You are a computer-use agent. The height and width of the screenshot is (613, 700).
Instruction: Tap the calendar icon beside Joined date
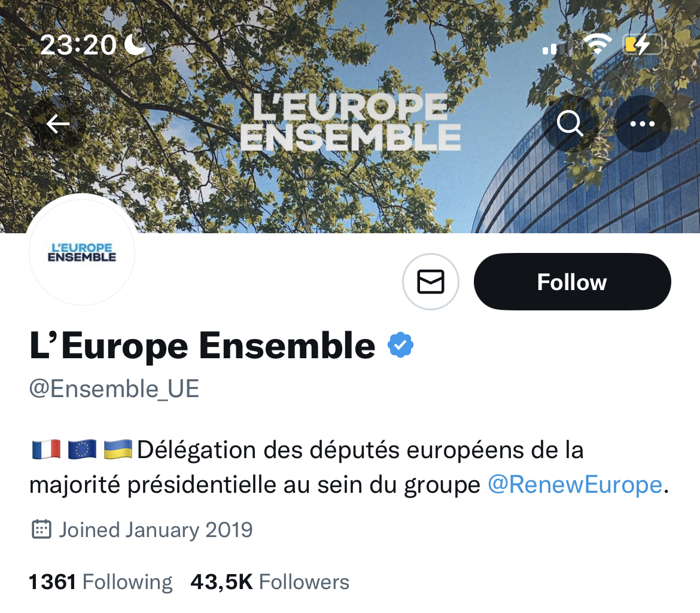coord(41,530)
